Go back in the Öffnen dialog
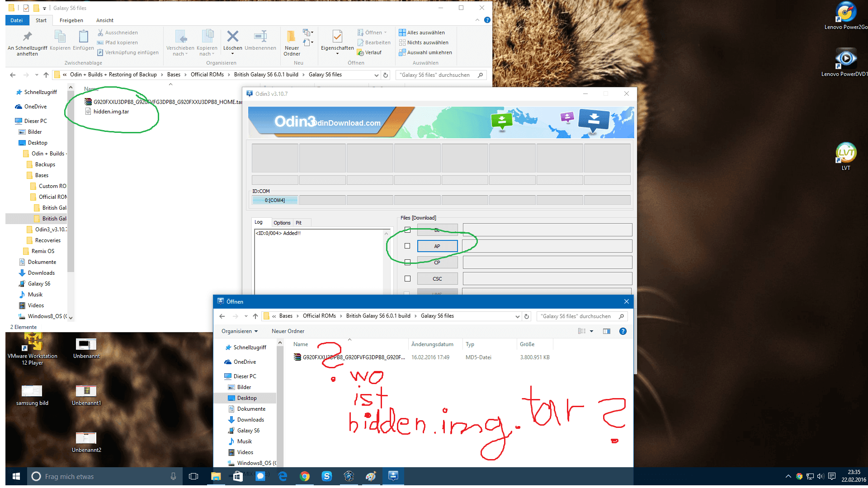Screen dimensions: 868x488 pos(222,316)
